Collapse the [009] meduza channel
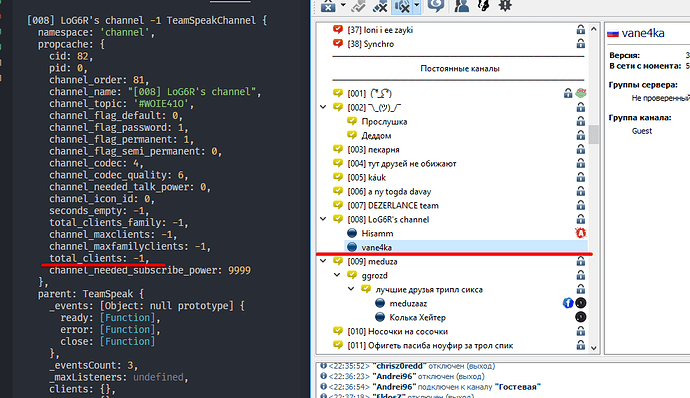Viewport: 690px width, 398px height. click(x=323, y=261)
